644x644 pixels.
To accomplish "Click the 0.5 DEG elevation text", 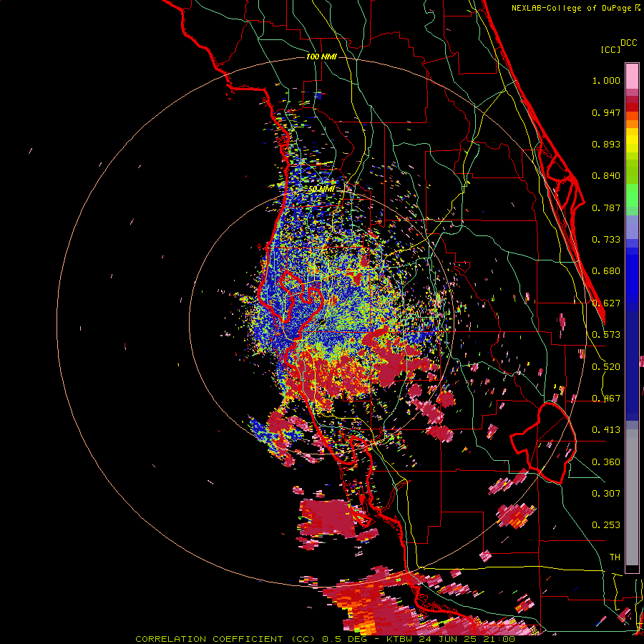I will point(344,639).
